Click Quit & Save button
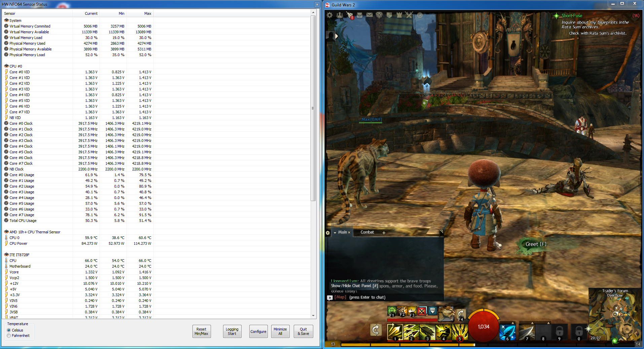Screen dimensions: 644x349 [x=303, y=332]
